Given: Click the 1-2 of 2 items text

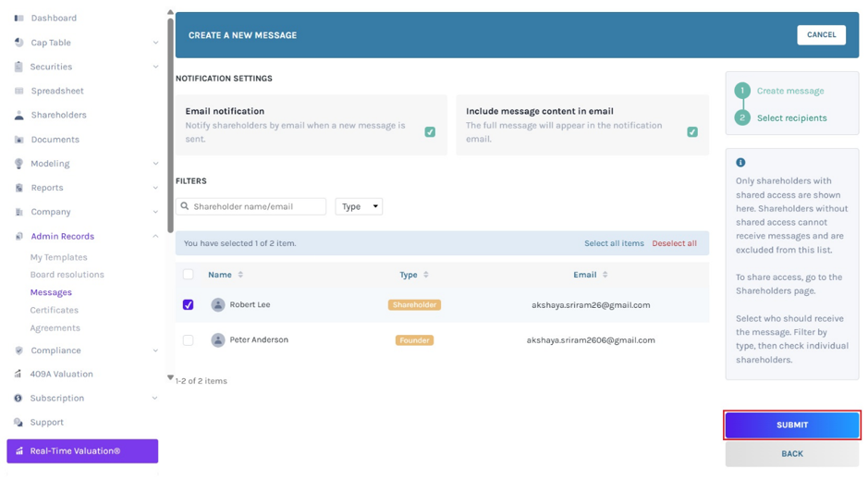Looking at the screenshot, I should (201, 381).
